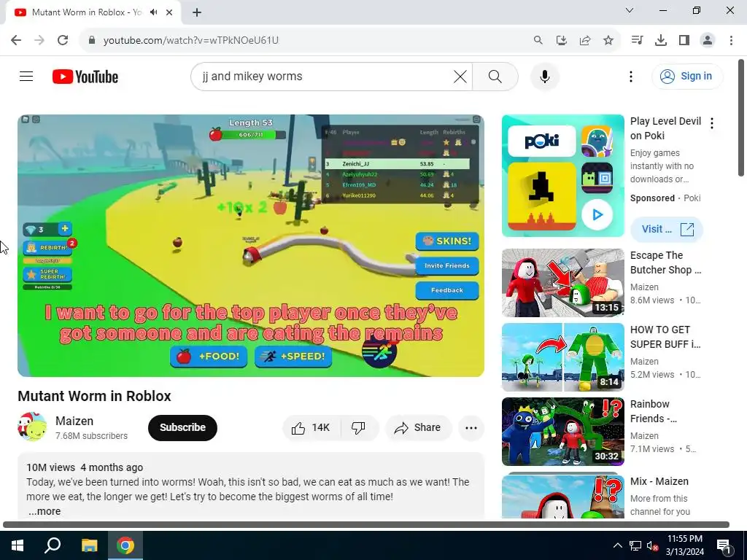Bookmark this tab with star
The width and height of the screenshot is (747, 560).
pos(608,40)
